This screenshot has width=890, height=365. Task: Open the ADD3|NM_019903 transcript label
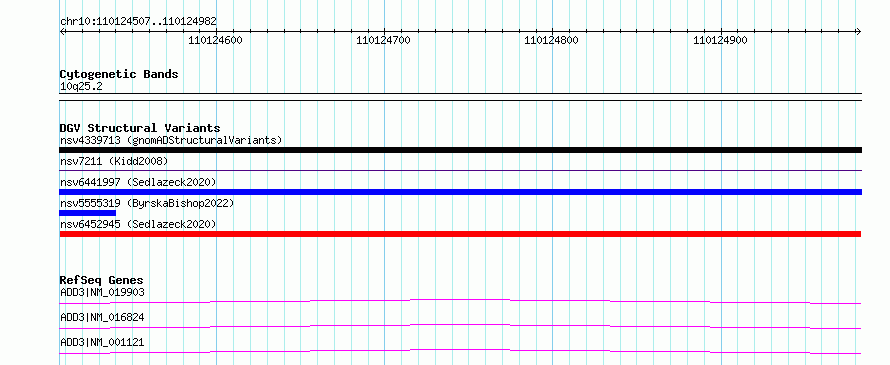[x=102, y=292]
